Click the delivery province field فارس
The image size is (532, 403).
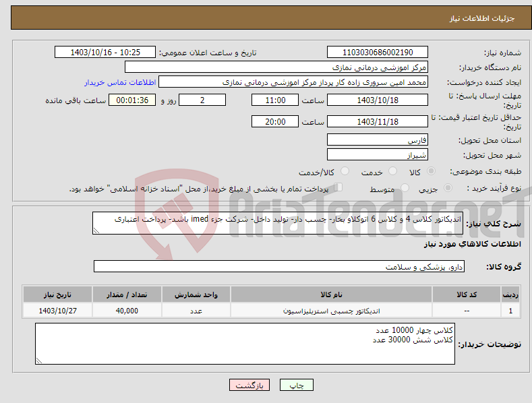(x=378, y=139)
